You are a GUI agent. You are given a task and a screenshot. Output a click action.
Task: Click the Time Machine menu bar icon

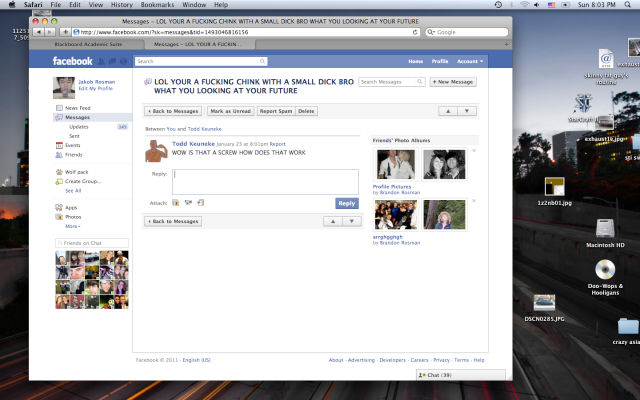tap(498, 4)
